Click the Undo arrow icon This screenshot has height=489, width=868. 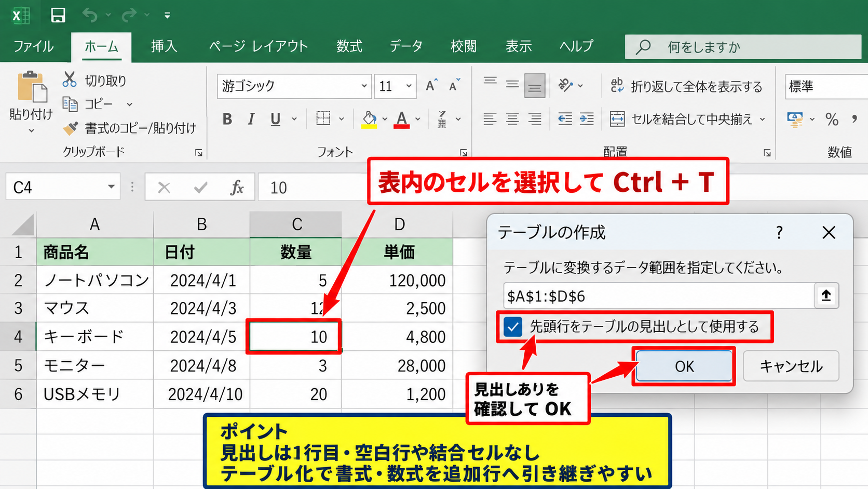90,16
